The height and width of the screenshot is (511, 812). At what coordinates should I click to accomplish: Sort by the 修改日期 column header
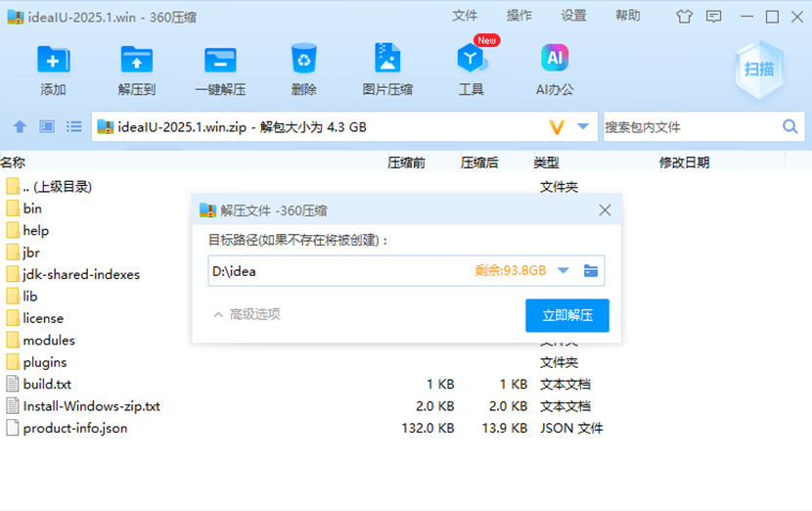pos(685,163)
